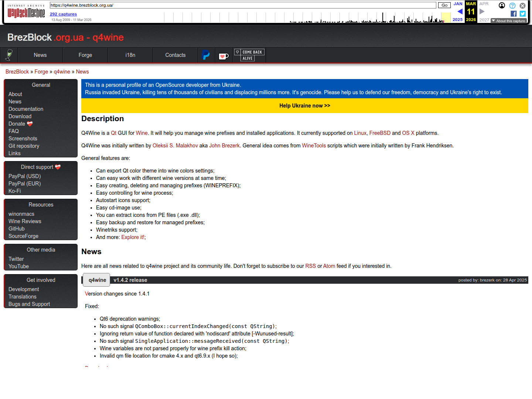Open SourceForge resource link
The height and width of the screenshot is (399, 532).
point(23,236)
